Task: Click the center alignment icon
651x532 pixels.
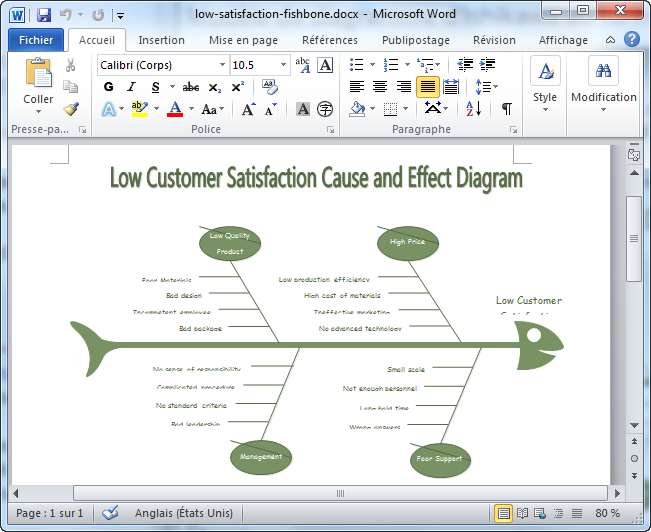Action: click(380, 87)
